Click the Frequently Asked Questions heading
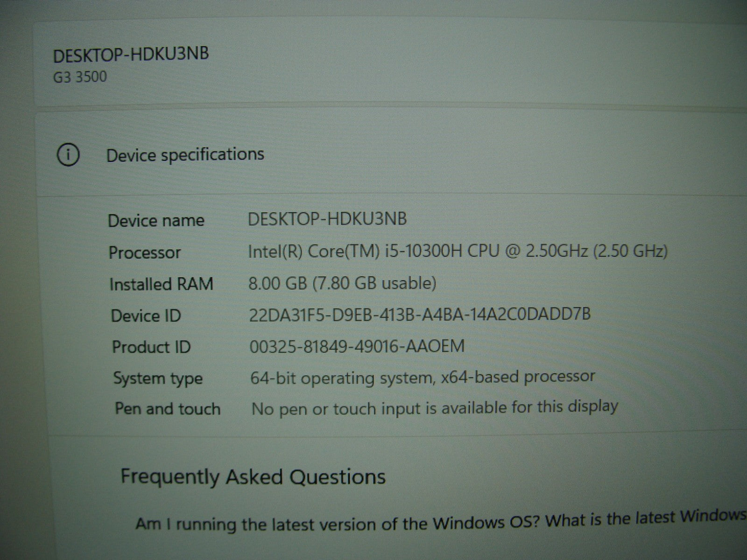 tap(254, 477)
